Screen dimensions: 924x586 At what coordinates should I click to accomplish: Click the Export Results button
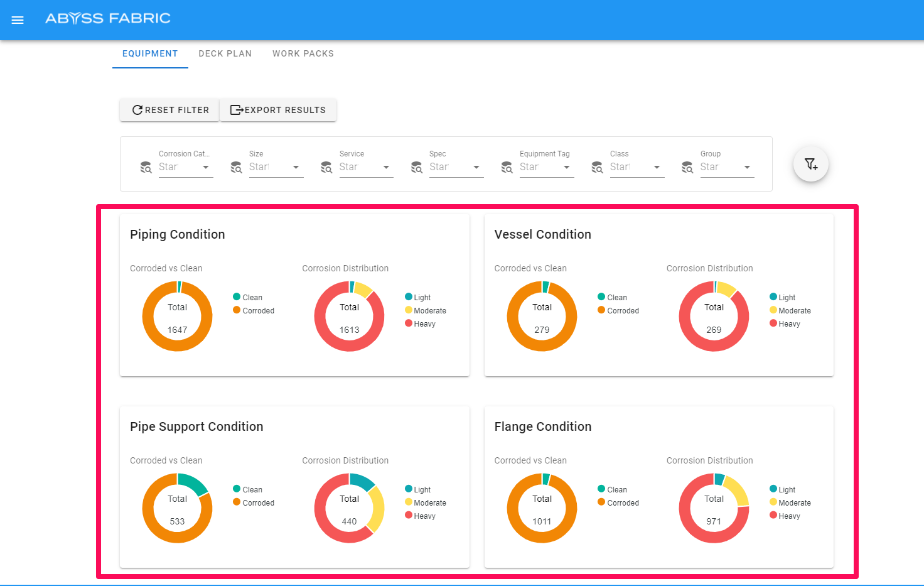278,110
